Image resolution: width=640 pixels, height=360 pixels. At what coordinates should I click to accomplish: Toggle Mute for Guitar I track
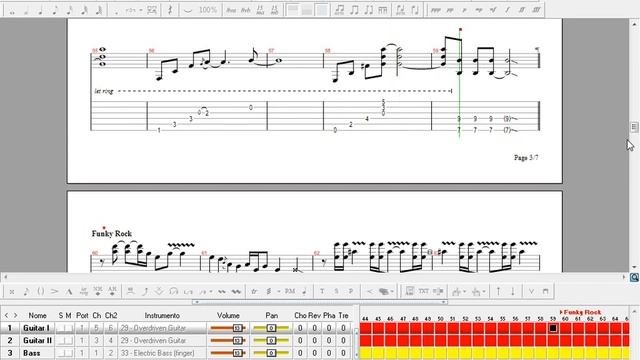click(69, 328)
